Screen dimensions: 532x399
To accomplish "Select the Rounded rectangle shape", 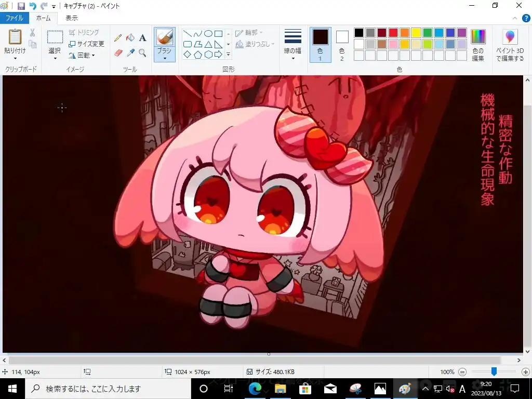I will point(187,44).
